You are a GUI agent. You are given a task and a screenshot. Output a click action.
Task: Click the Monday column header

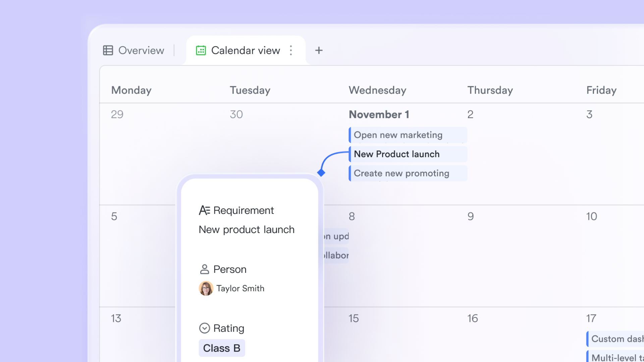click(x=131, y=90)
